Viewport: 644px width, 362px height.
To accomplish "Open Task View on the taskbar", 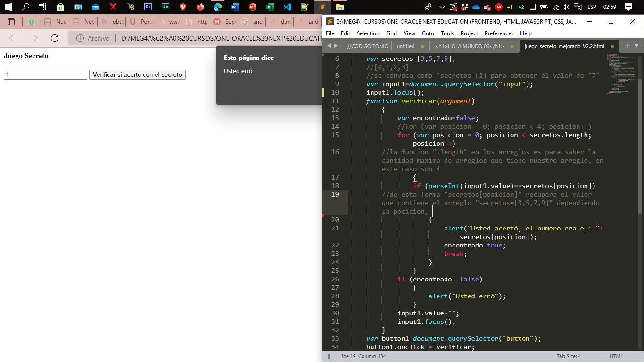I will tap(42, 7).
